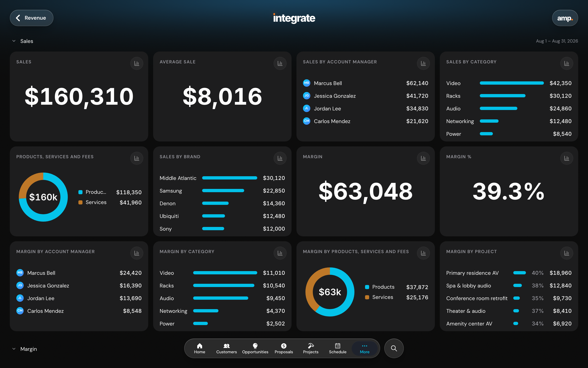The height and width of the screenshot is (368, 588).
Task: Select Primary residence AV project row
Action: (x=509, y=273)
